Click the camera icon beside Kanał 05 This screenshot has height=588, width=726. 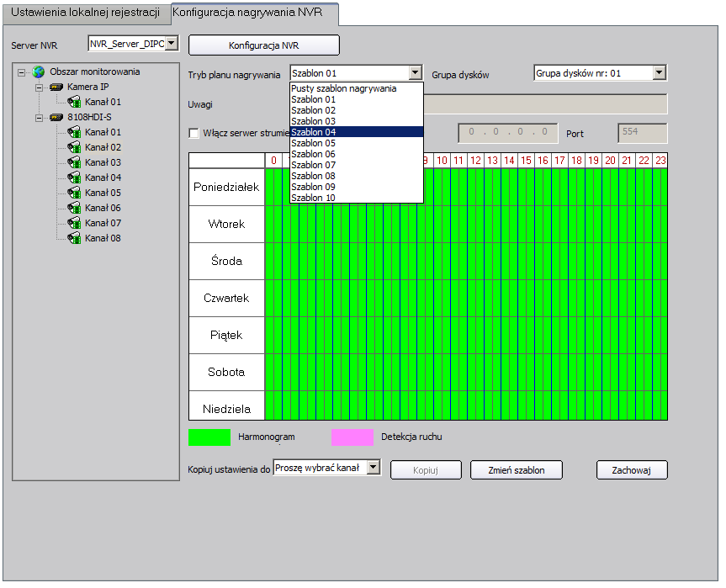pyautogui.click(x=74, y=193)
